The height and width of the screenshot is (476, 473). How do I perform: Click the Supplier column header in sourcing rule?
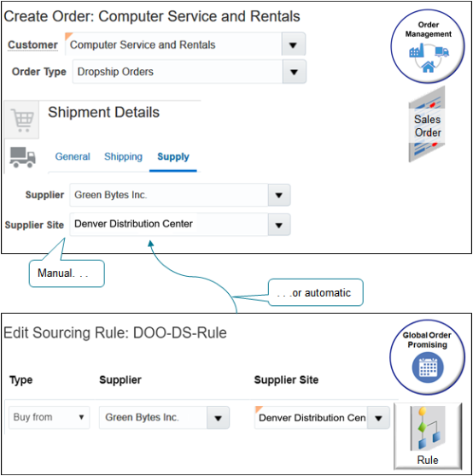[120, 379]
